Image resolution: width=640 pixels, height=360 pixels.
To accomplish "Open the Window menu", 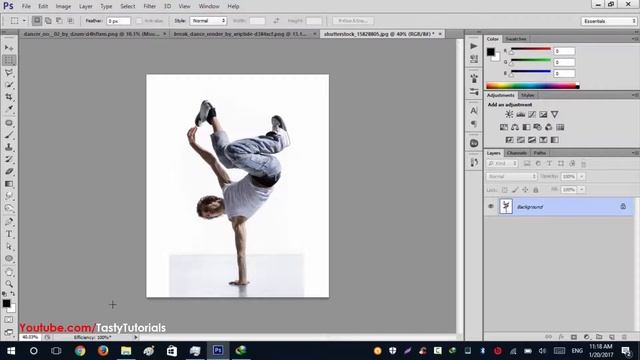I will [209, 6].
